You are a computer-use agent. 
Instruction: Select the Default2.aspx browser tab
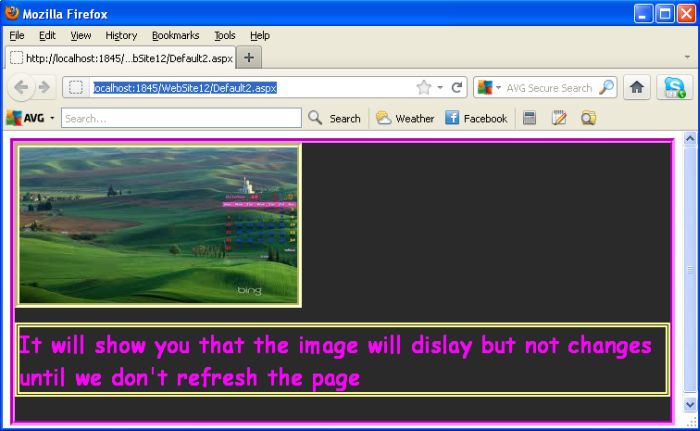click(121, 58)
